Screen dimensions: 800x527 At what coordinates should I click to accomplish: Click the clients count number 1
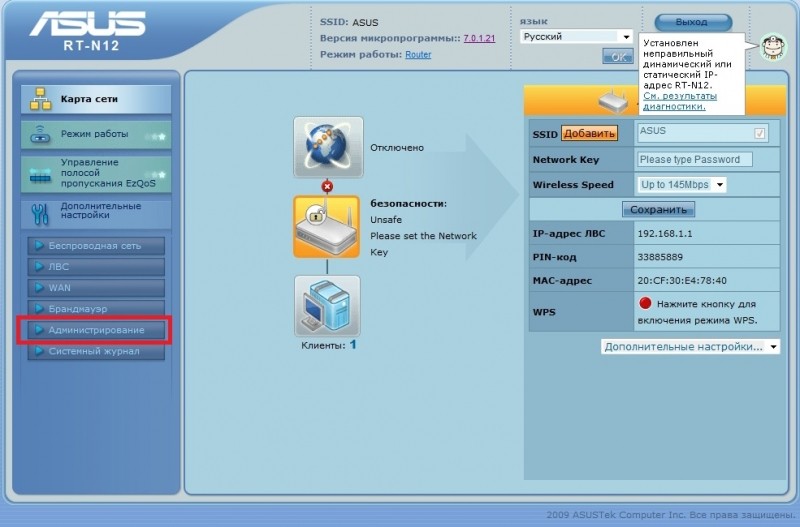point(353,345)
